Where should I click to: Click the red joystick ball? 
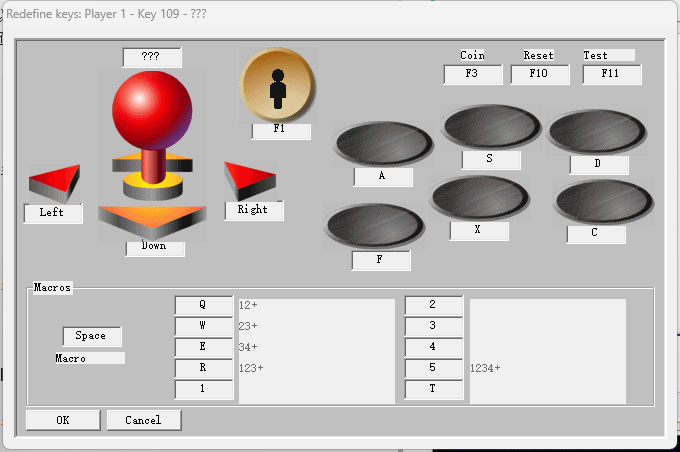tap(152, 110)
